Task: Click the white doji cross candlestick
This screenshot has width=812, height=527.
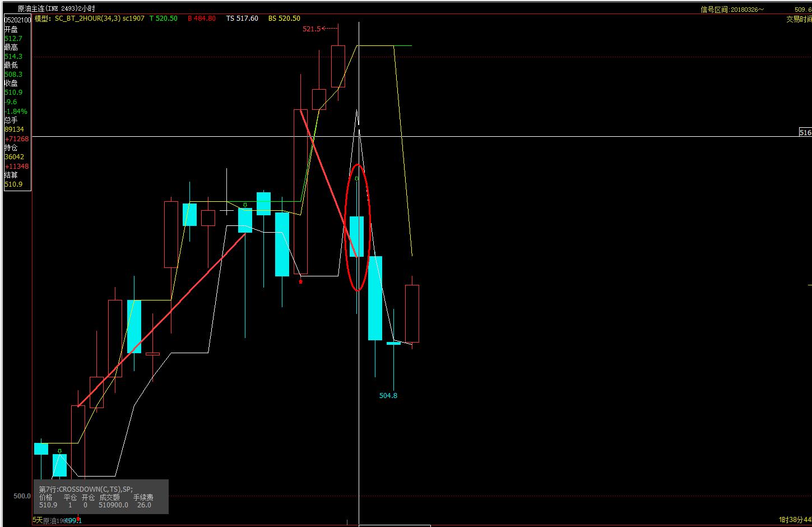Action: [x=226, y=210]
